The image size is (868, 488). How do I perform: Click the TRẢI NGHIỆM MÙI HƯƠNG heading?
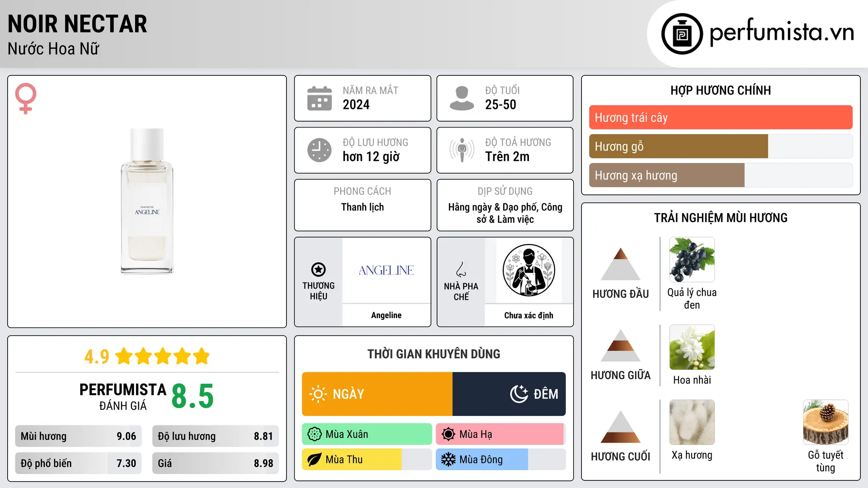coord(721,218)
